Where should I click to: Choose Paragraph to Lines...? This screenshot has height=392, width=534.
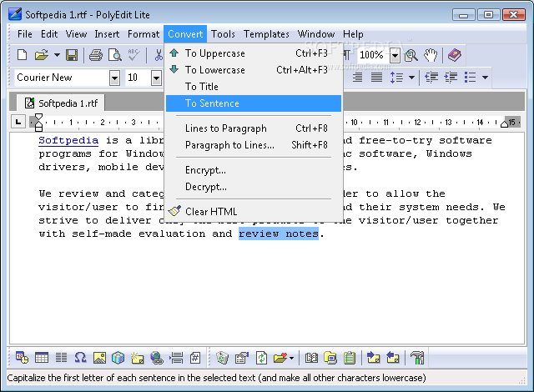pyautogui.click(x=254, y=145)
